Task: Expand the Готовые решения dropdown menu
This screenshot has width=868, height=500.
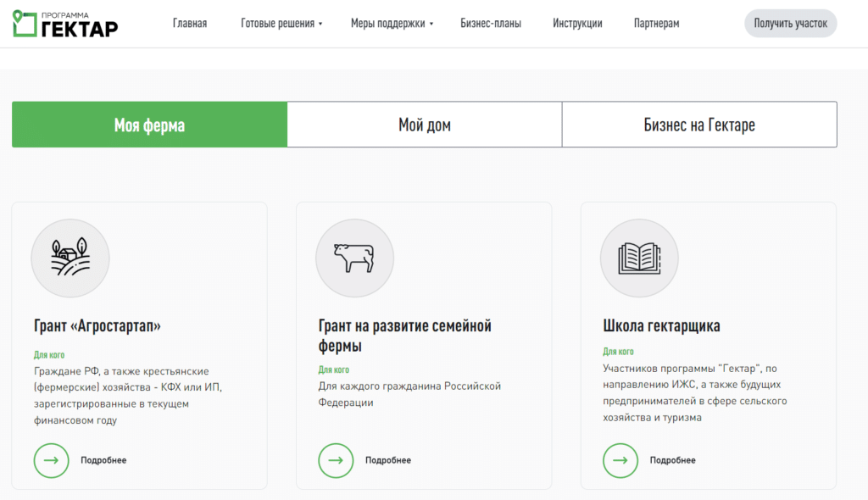Action: point(281,23)
